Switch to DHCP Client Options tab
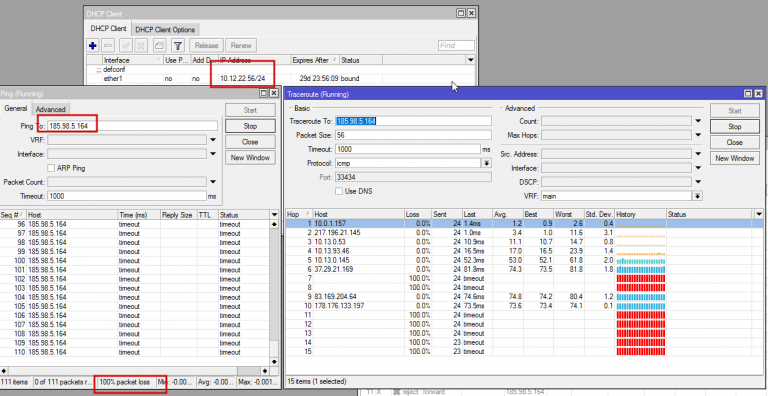The image size is (768, 396). (165, 29)
